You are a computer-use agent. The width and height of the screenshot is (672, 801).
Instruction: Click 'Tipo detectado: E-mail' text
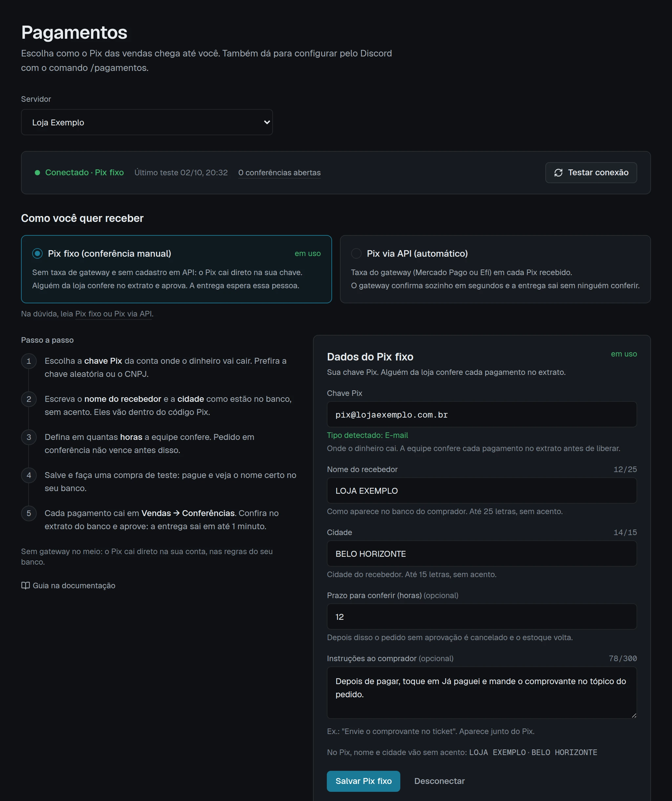(367, 436)
